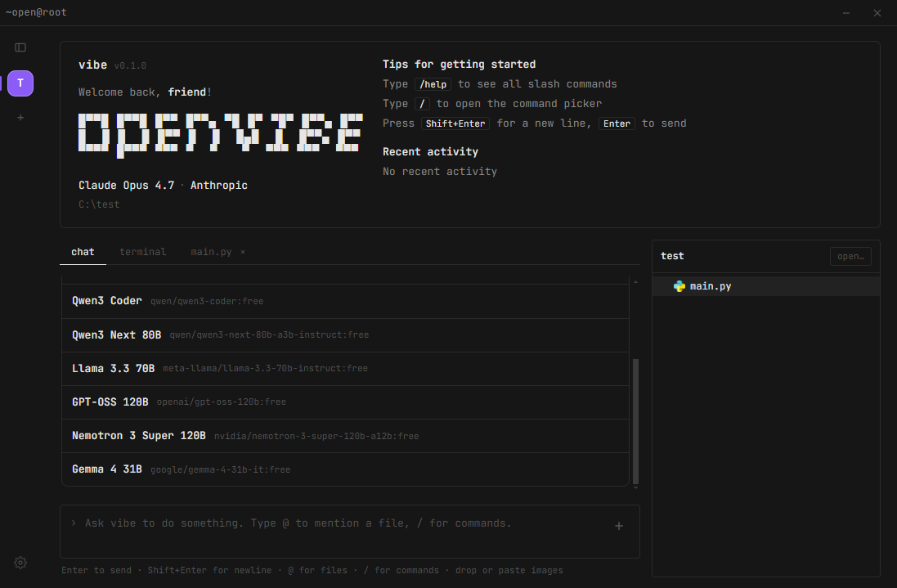Choose the Nemotron 3 Super 120B model
Screen dimensions: 897x588
tap(346, 436)
